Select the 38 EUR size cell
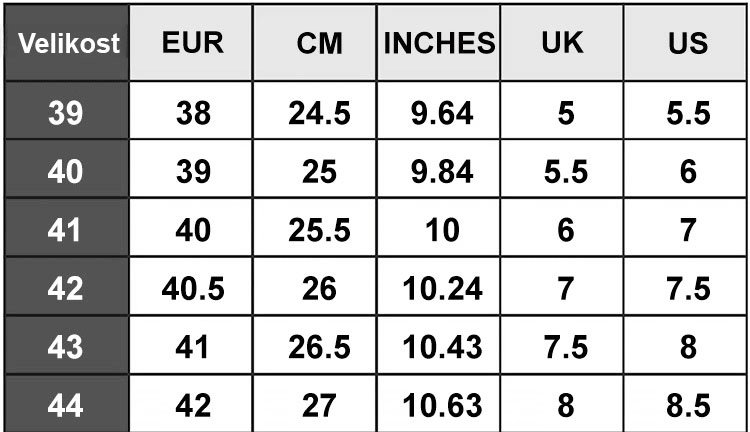Image resolution: width=750 pixels, height=432 pixels. click(192, 113)
